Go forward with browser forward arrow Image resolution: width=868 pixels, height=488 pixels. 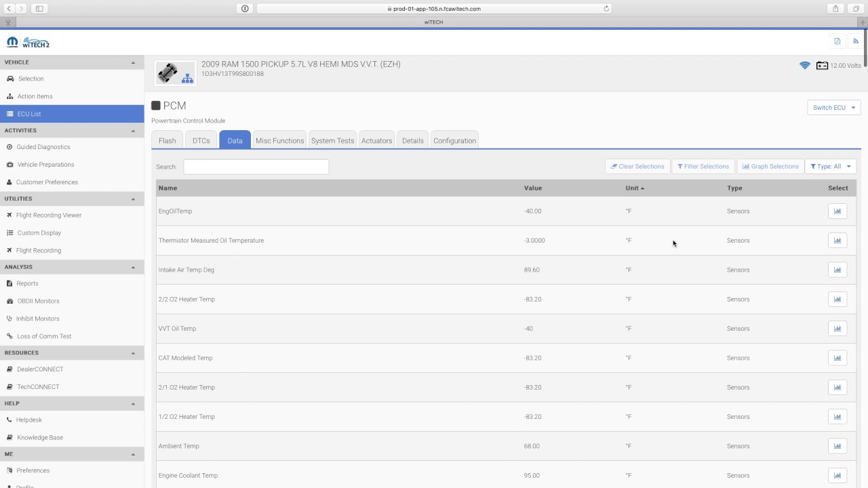coord(22,9)
